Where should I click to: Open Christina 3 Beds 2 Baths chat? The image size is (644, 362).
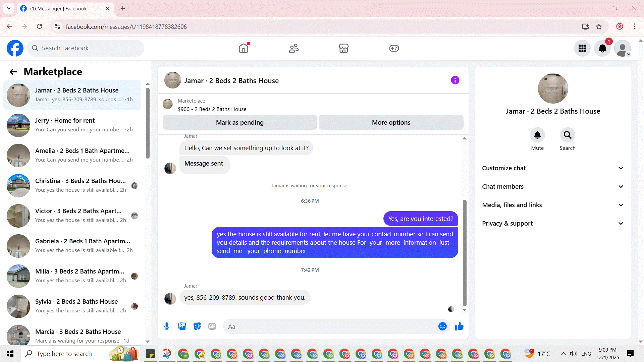(72, 186)
